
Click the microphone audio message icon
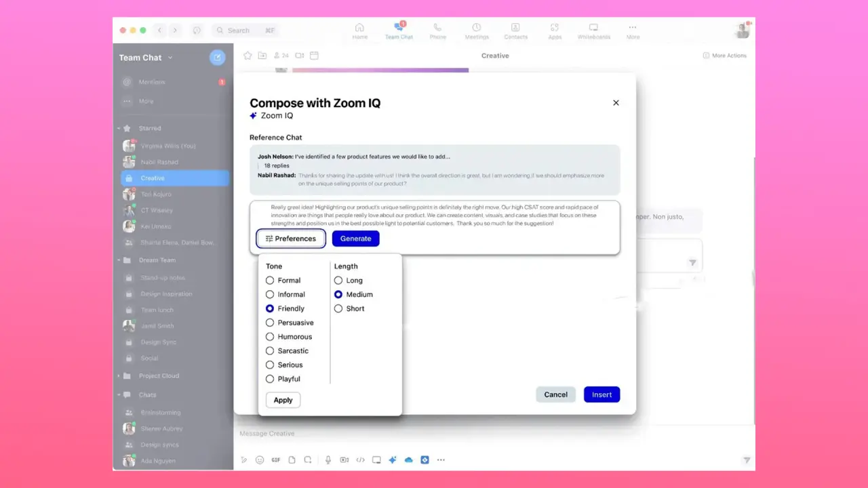(x=328, y=460)
